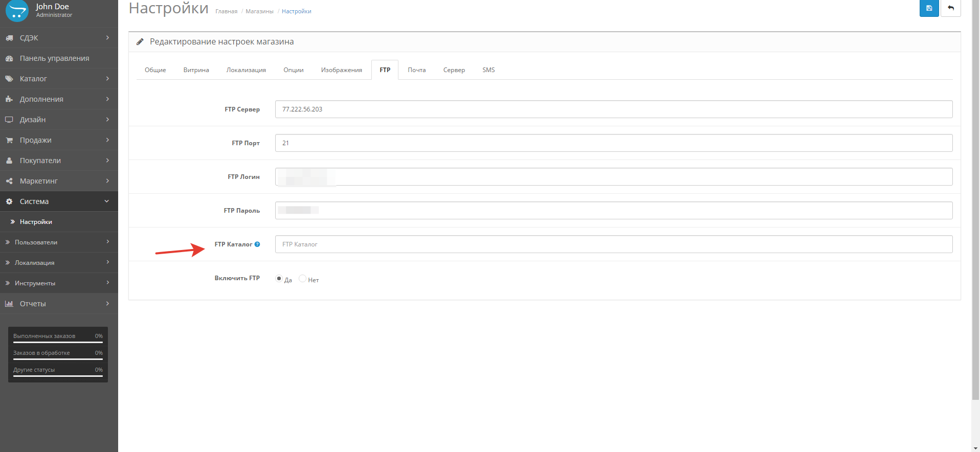The image size is (980, 452).
Task: Focus the FTP Каталог input field
Action: tap(614, 244)
